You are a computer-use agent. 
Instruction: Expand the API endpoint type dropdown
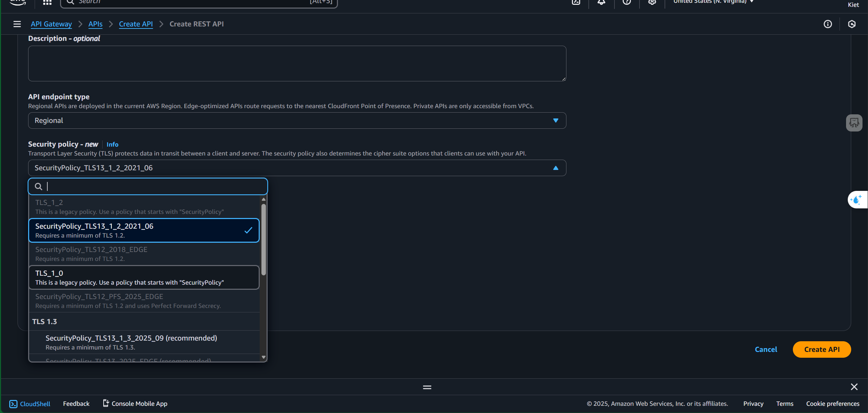(297, 121)
